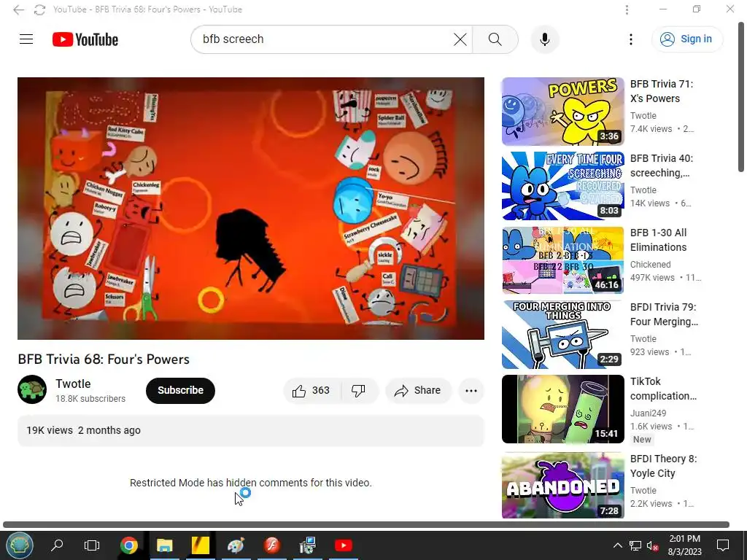Image resolution: width=747 pixels, height=560 pixels.
Task: Open the Paint app on taskbar
Action: pos(236,545)
